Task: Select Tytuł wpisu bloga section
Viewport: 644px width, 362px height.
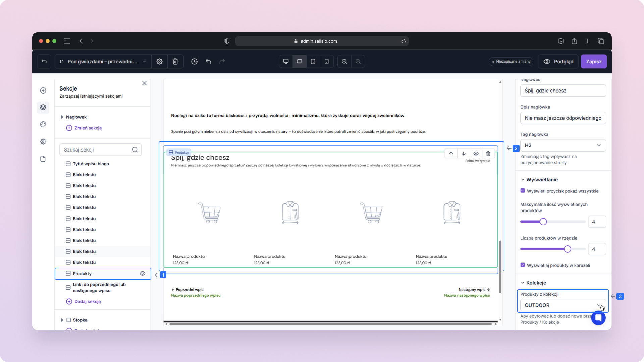Action: [91, 164]
